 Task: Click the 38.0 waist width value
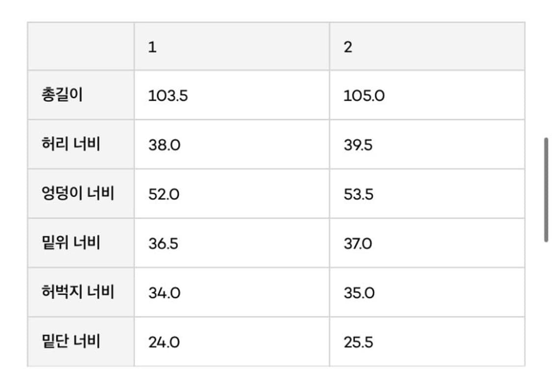[x=164, y=146]
